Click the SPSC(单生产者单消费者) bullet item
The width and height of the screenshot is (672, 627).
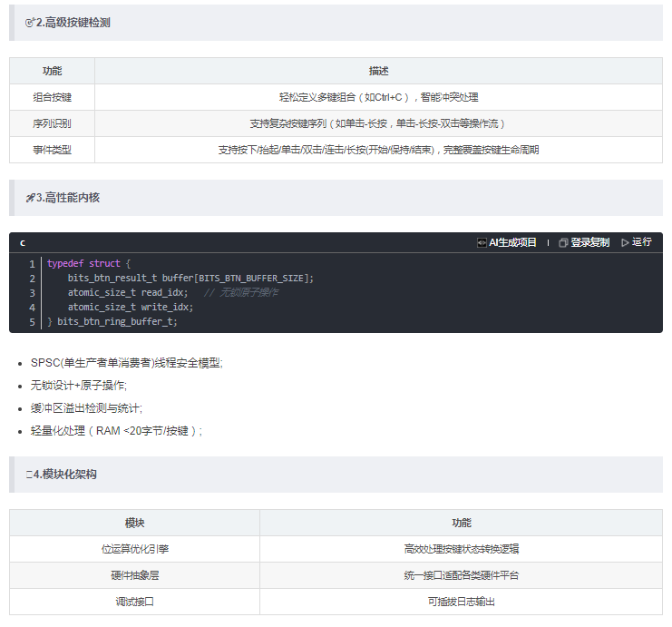click(x=127, y=363)
